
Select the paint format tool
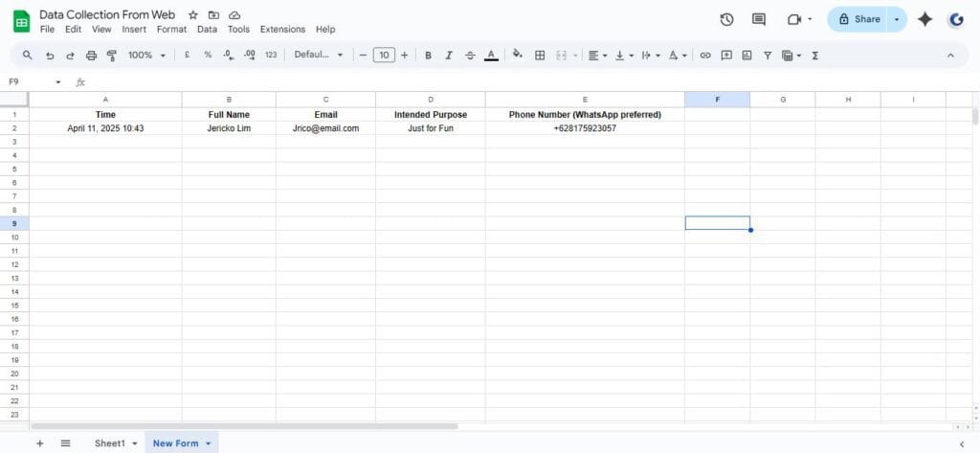(112, 56)
